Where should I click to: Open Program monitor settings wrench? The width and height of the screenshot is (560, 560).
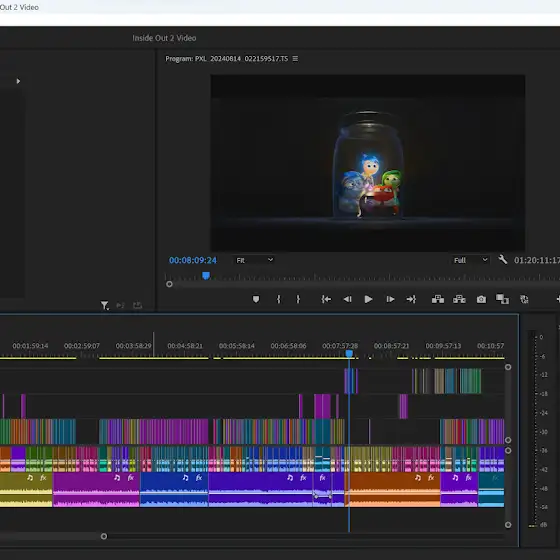coord(502,259)
